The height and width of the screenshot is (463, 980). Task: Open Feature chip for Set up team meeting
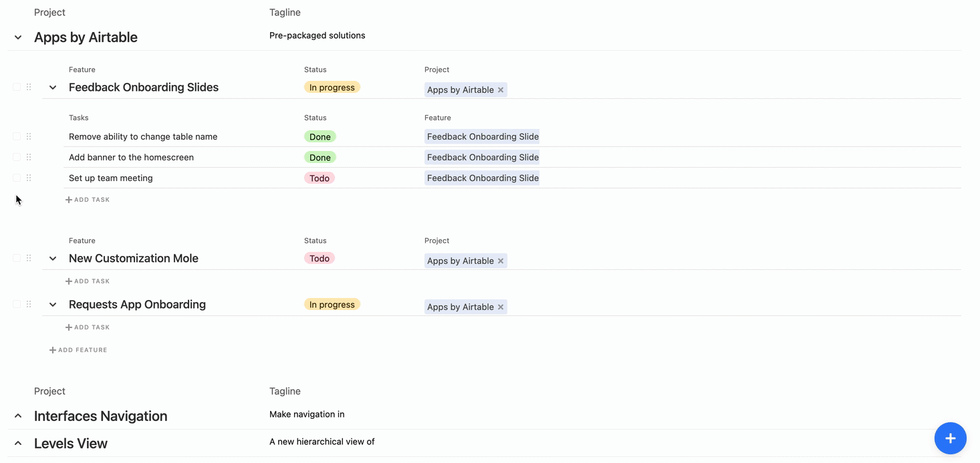click(x=482, y=178)
